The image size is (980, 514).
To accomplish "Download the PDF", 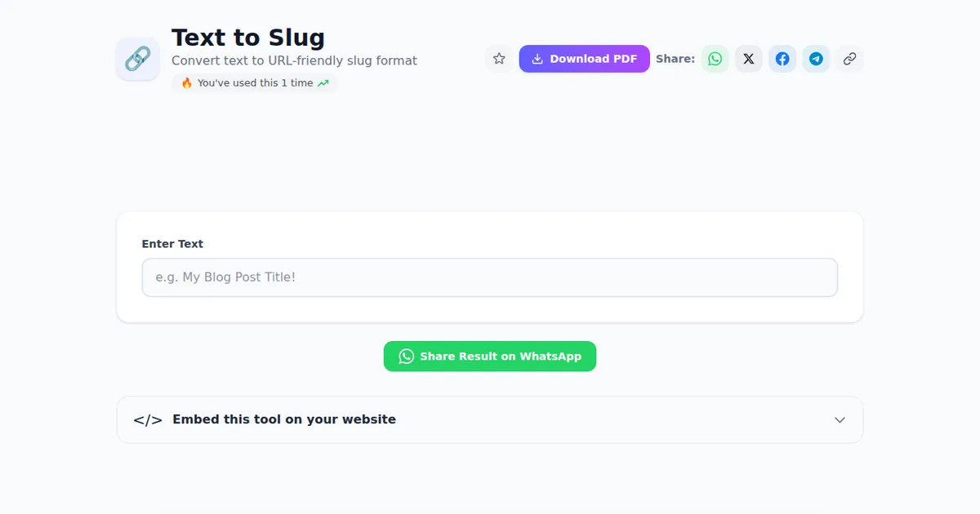I will [x=585, y=59].
